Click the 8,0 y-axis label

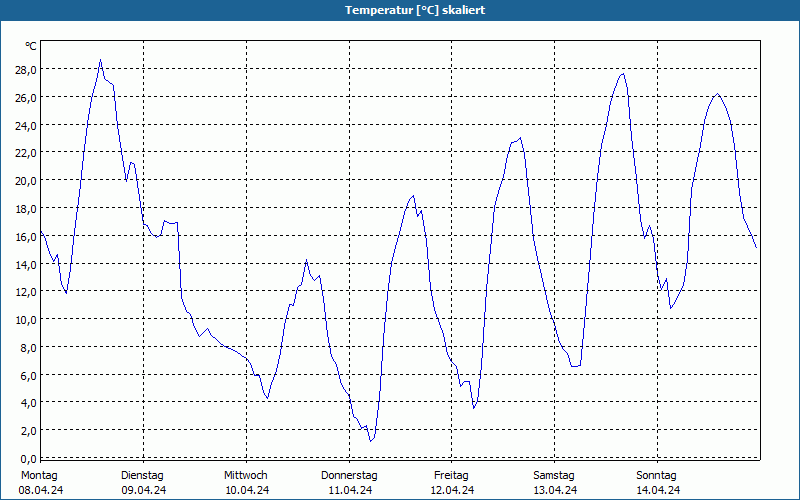(28, 348)
